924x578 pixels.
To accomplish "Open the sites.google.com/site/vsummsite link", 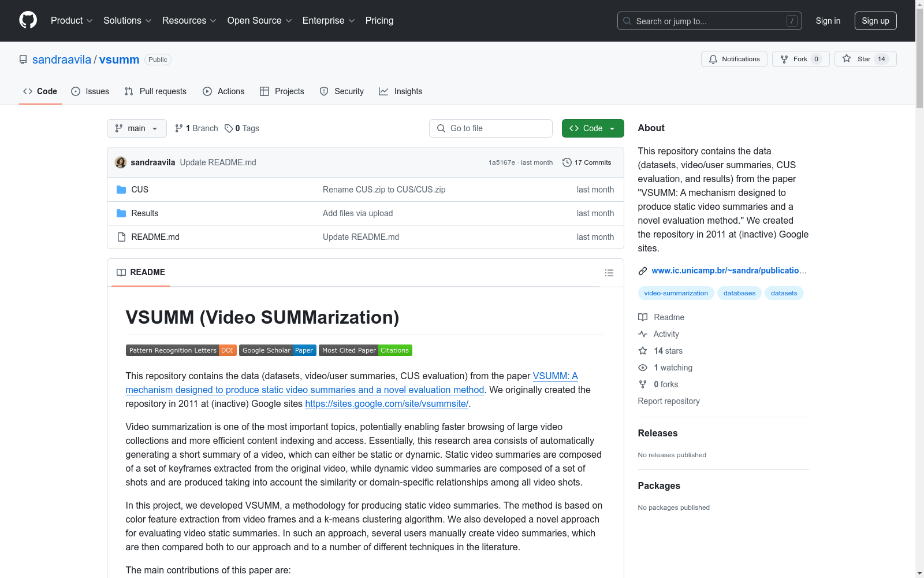I will point(387,403).
